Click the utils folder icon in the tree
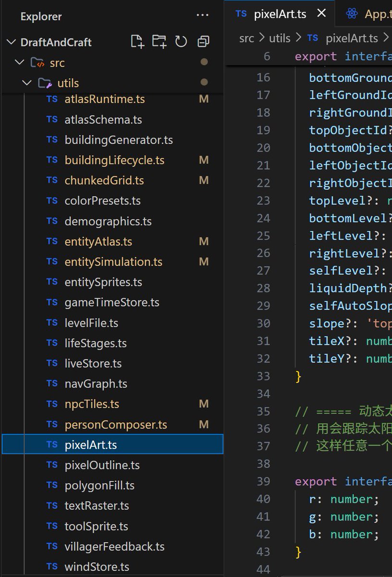392x577 pixels. pyautogui.click(x=45, y=83)
